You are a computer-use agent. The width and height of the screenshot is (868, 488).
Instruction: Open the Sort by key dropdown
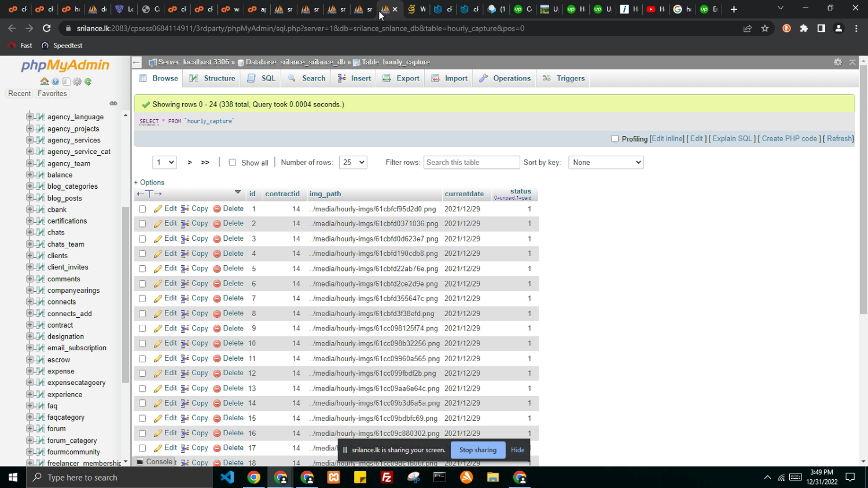coord(606,163)
